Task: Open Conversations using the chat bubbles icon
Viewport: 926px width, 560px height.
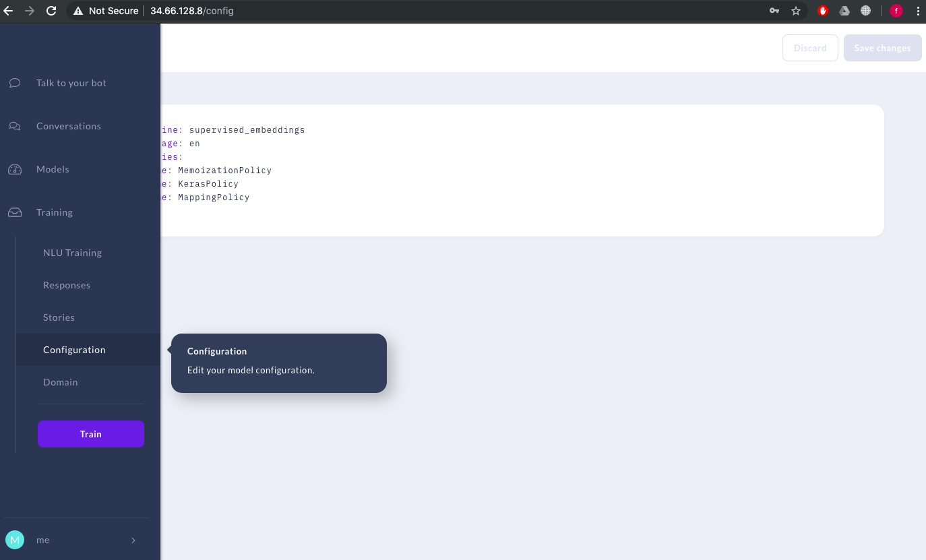Action: 14,126
